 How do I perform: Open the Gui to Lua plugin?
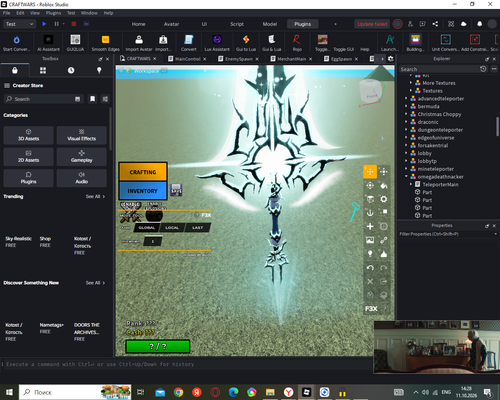246,43
